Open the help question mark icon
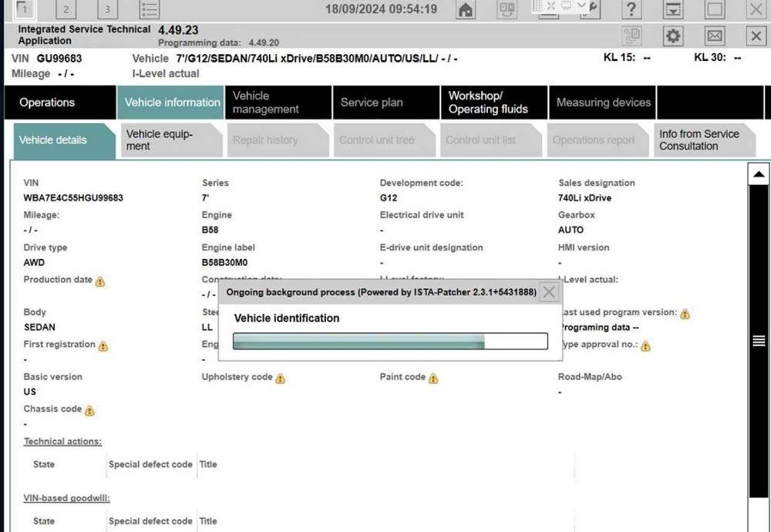This screenshot has height=532, width=771. click(631, 9)
